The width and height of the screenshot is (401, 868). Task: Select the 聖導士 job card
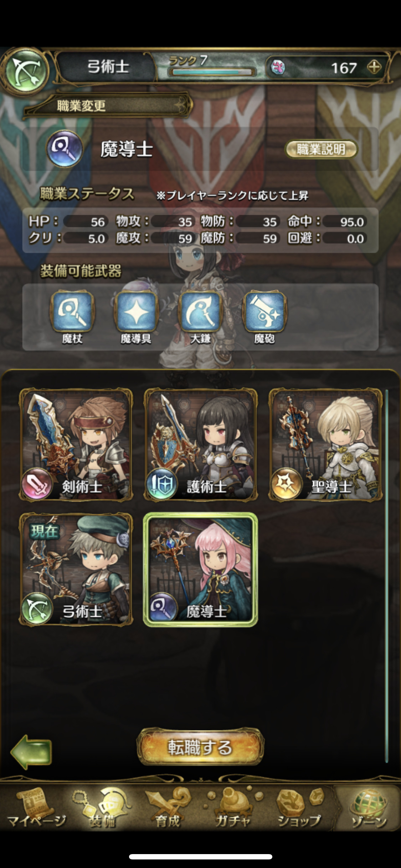tap(325, 445)
